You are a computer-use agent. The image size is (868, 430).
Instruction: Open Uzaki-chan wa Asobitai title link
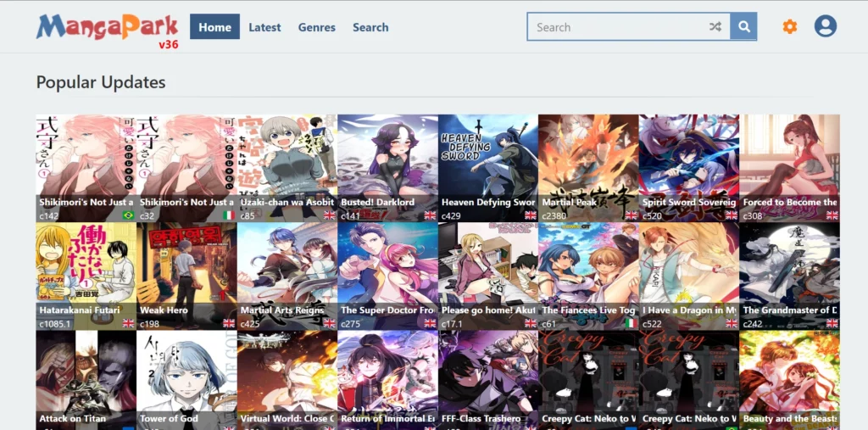[x=287, y=202]
